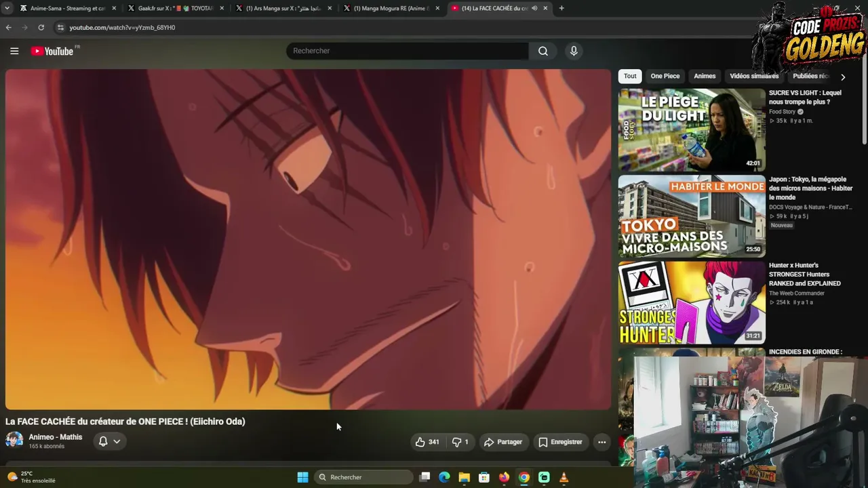Open a new browser tab
The width and height of the screenshot is (868, 488).
coord(561,8)
